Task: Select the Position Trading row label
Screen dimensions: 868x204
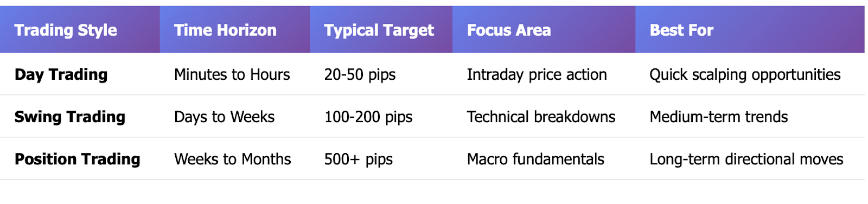Action: click(x=77, y=159)
